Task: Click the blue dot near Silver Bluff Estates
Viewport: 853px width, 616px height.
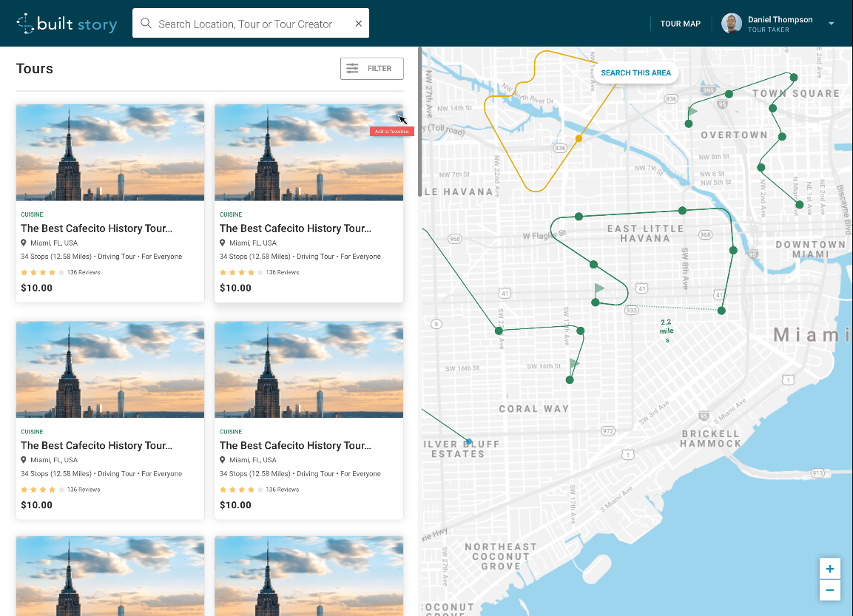Action: coord(469,441)
